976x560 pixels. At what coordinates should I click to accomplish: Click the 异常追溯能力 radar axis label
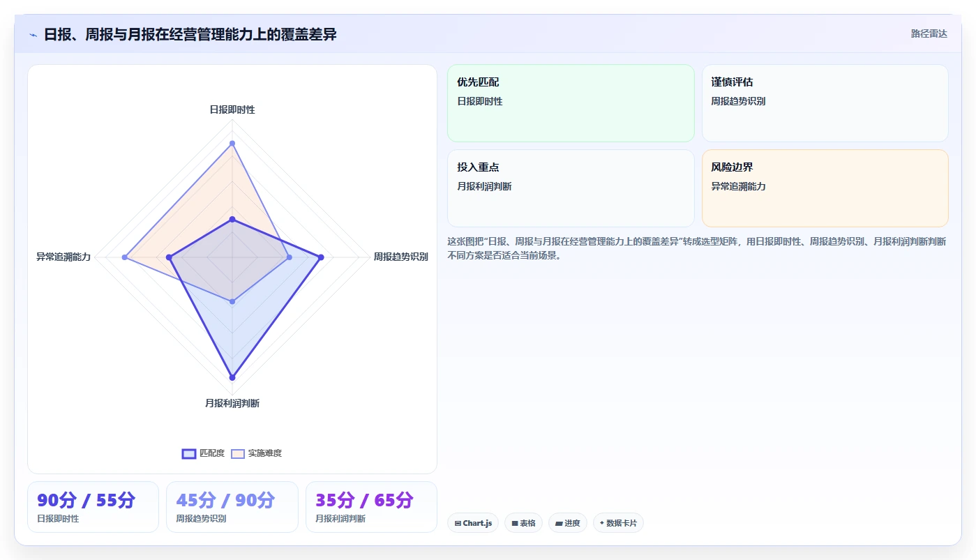point(63,257)
